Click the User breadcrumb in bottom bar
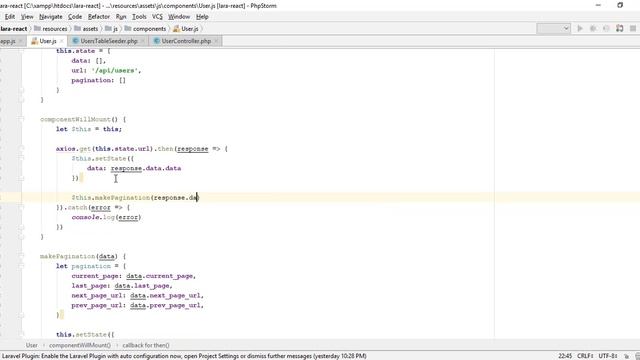Screen dimensions: 640x360 (31, 345)
